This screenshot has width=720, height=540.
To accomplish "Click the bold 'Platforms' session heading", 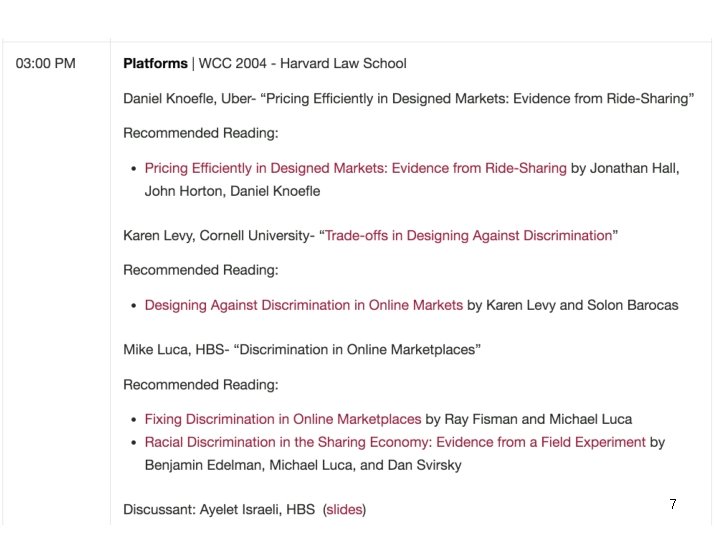I will click(155, 64).
